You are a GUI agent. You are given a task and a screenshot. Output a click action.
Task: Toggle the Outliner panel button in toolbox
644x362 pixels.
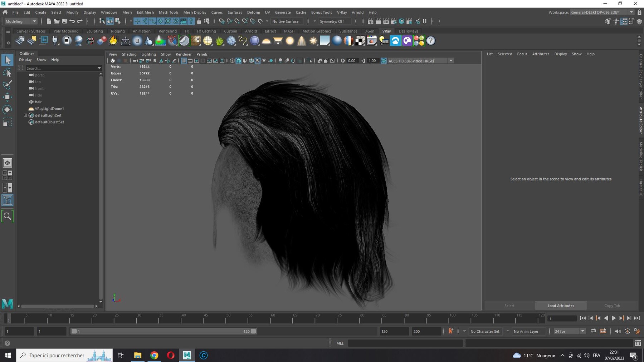[7, 200]
